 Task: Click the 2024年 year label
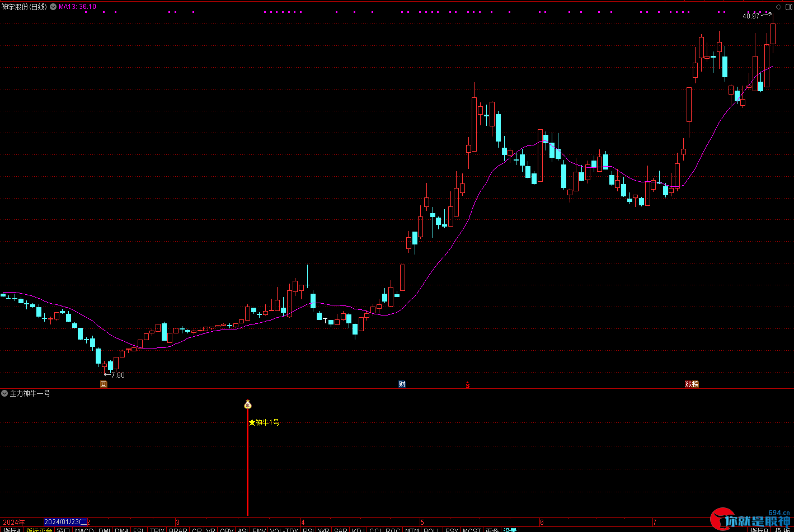pyautogui.click(x=14, y=522)
